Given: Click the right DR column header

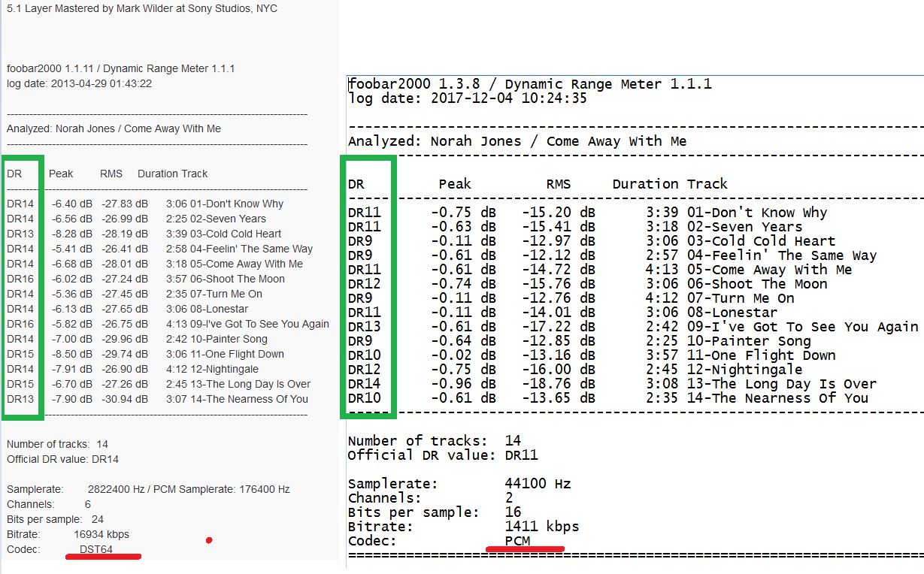Looking at the screenshot, I should (356, 184).
